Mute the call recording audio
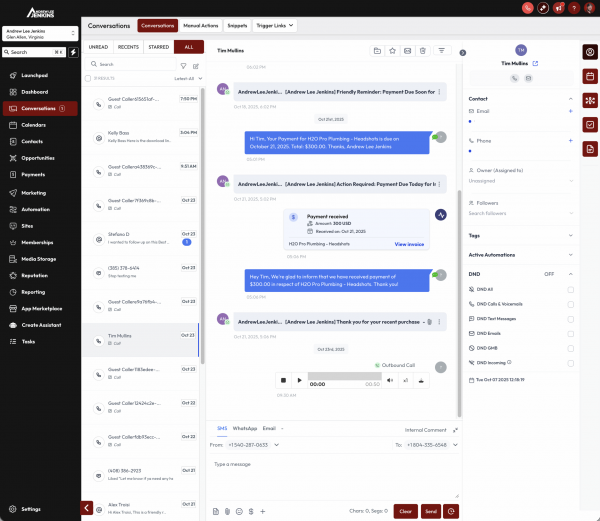Screen dimensions: 600x521 pos(389,380)
